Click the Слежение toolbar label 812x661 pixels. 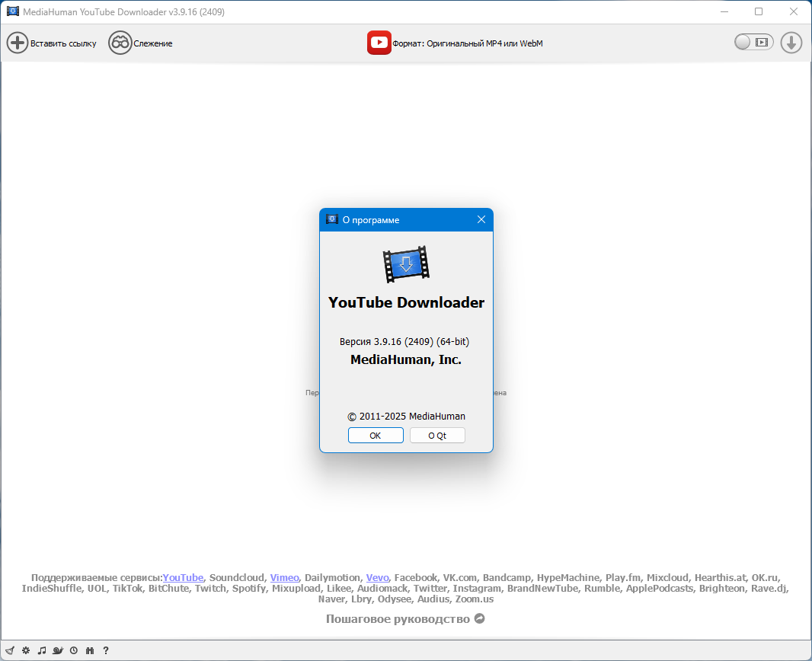[x=153, y=43]
